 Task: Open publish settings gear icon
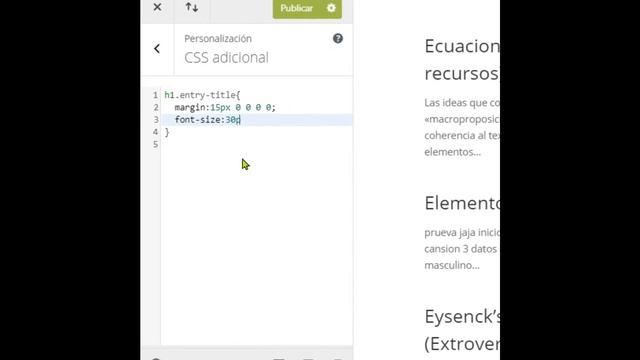click(331, 8)
